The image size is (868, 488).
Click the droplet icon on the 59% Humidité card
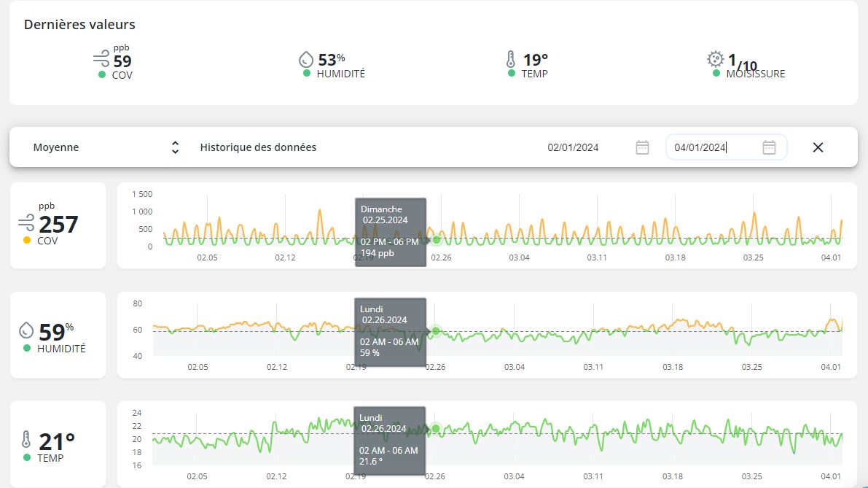26,330
